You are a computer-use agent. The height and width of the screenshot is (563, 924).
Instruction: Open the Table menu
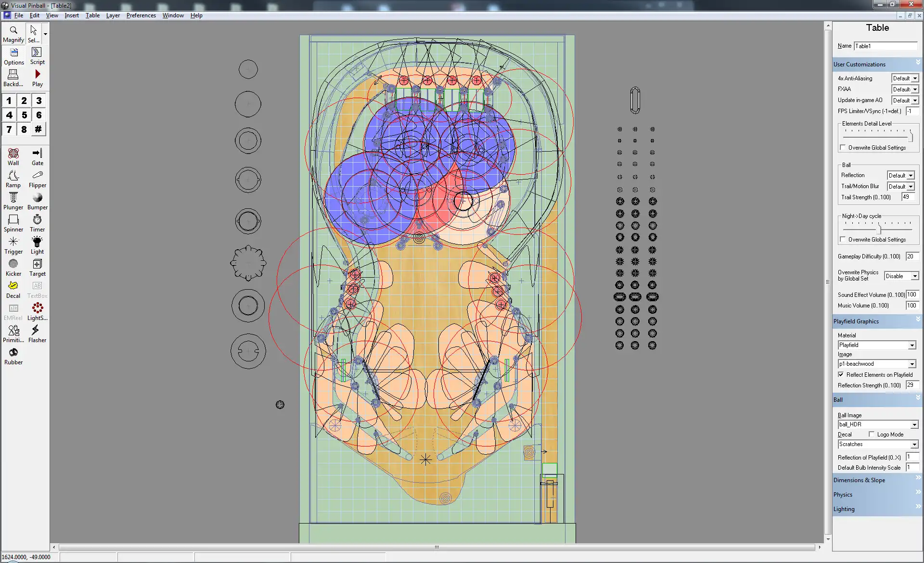coord(93,14)
